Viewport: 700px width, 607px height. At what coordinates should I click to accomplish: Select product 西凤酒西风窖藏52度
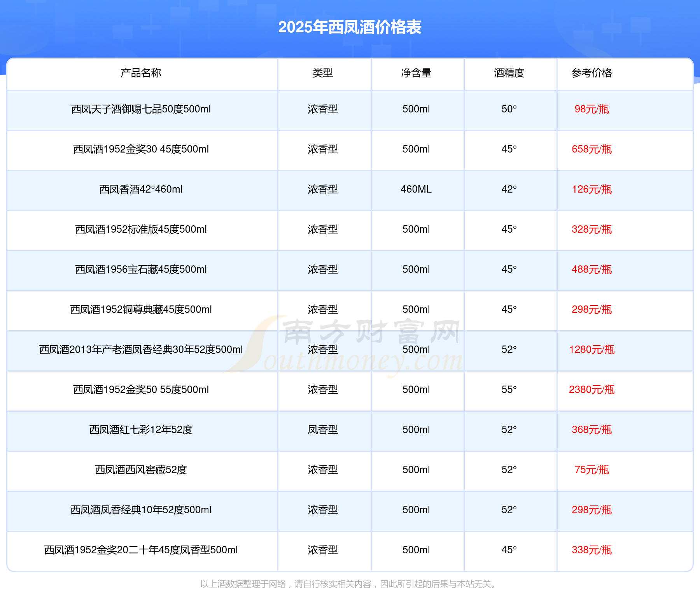tap(141, 470)
